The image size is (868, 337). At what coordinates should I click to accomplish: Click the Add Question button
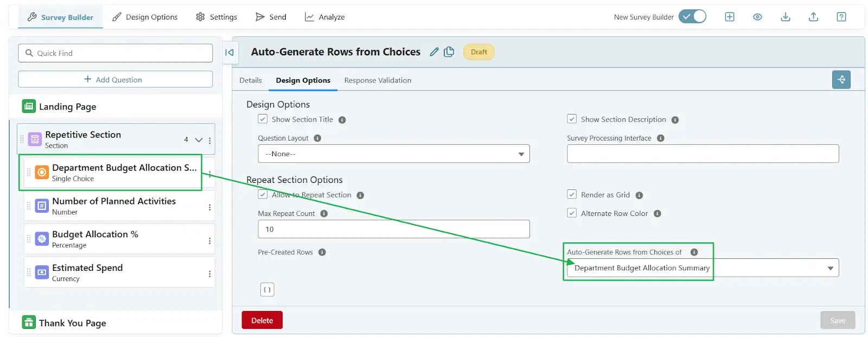115,79
